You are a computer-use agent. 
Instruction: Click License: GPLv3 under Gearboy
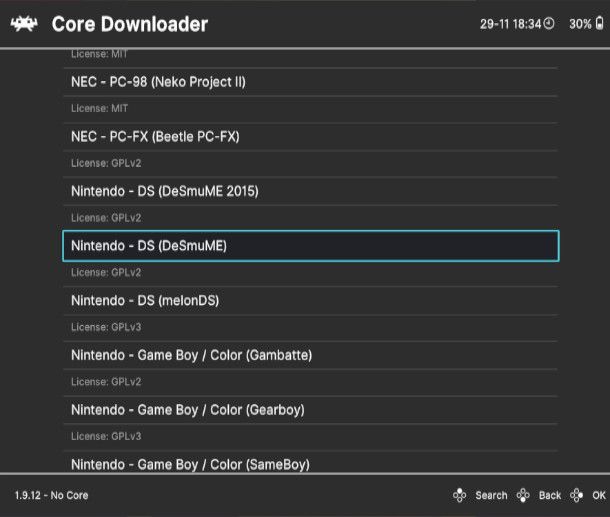pyautogui.click(x=106, y=436)
